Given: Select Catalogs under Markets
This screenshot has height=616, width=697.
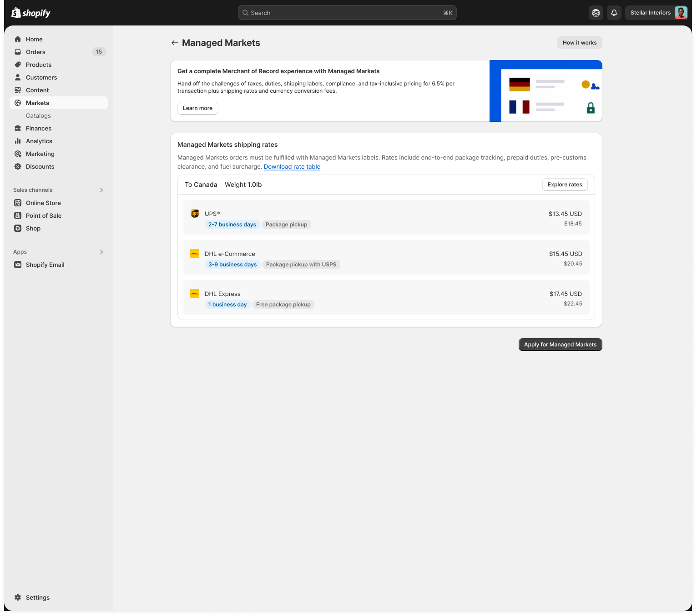Looking at the screenshot, I should [38, 115].
